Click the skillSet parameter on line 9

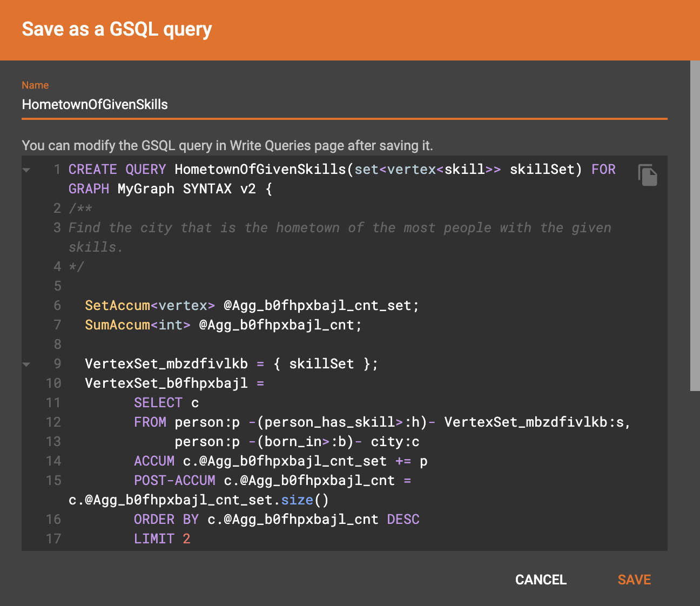321,364
